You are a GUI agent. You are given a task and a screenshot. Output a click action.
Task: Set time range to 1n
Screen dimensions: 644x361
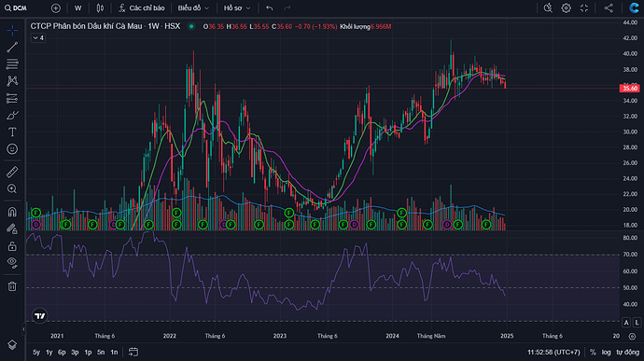pyautogui.click(x=114, y=352)
